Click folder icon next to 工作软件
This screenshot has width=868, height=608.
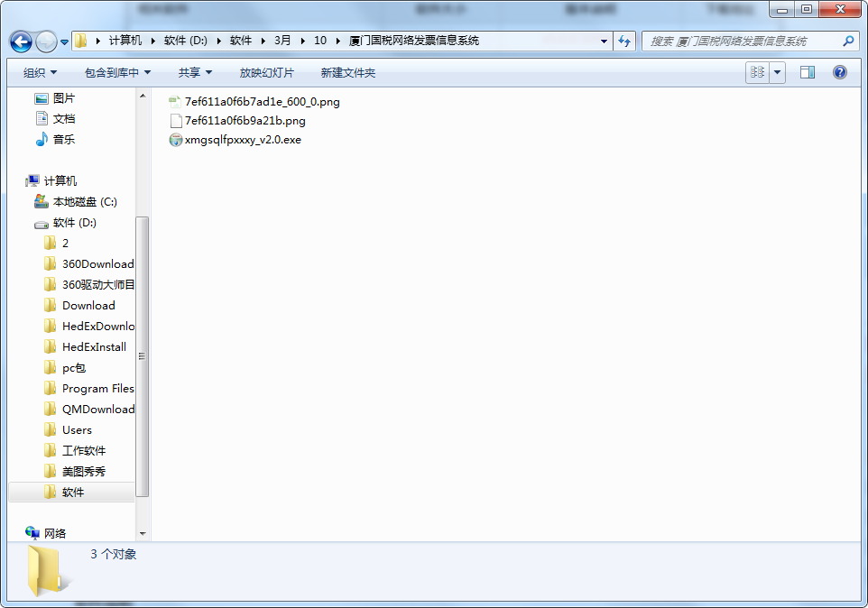(x=51, y=450)
